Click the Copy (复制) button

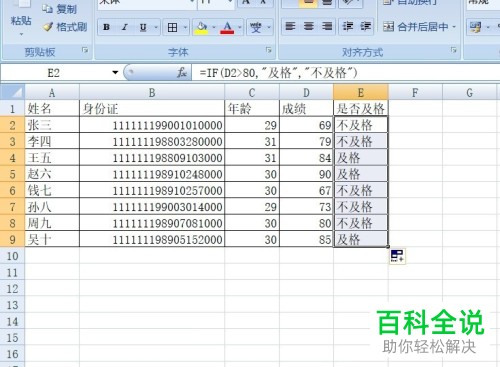(60, 9)
